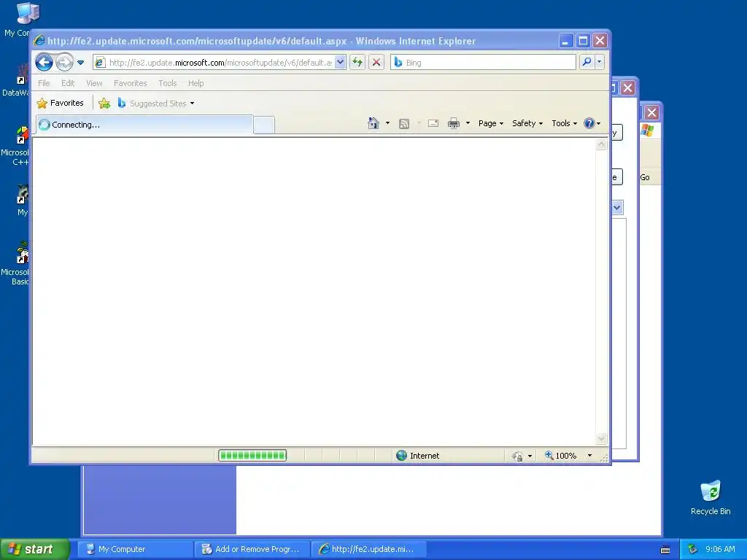Click the magnifier Search button
The height and width of the screenshot is (560, 747).
[x=587, y=63]
